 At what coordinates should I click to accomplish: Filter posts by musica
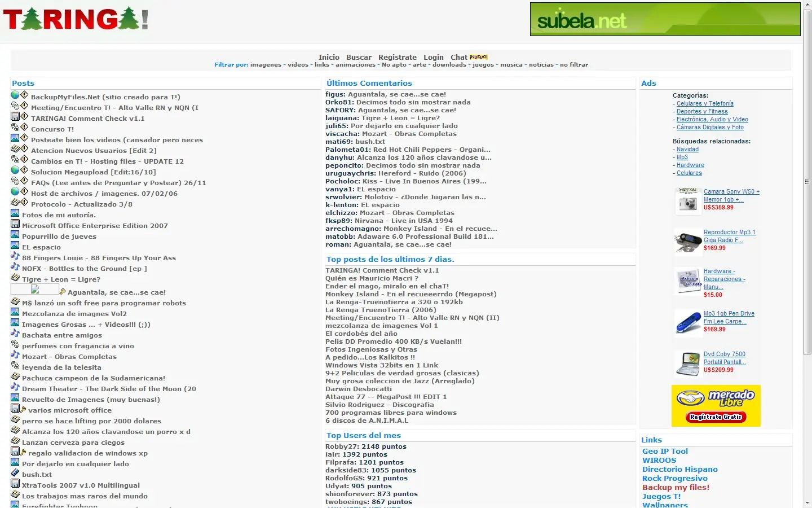(511, 65)
